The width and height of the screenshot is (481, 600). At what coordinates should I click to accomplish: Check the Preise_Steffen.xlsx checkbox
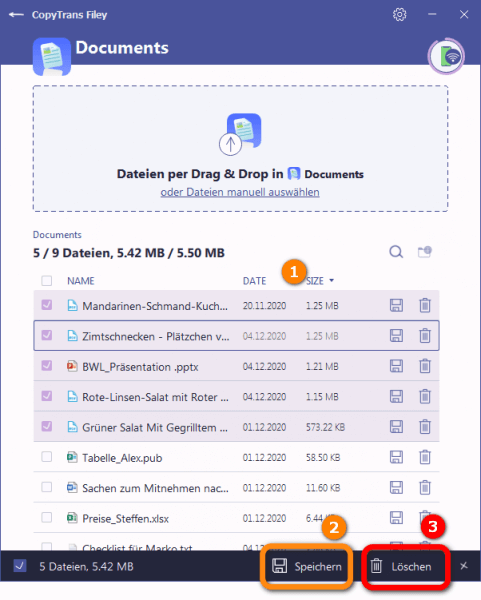click(47, 517)
